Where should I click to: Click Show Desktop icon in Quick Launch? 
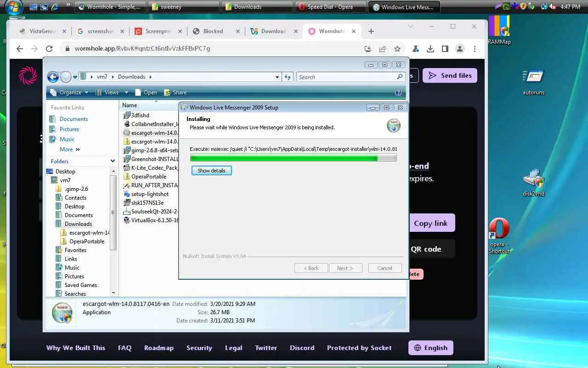pos(34,7)
